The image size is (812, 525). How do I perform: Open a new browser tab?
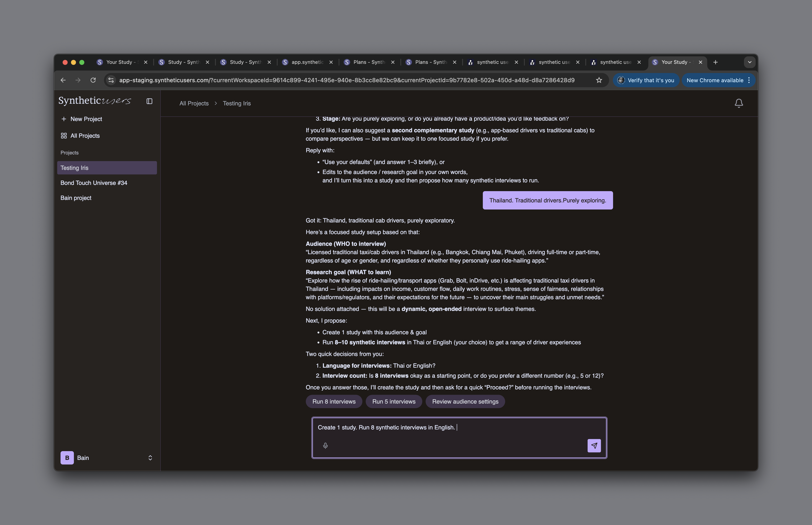716,62
